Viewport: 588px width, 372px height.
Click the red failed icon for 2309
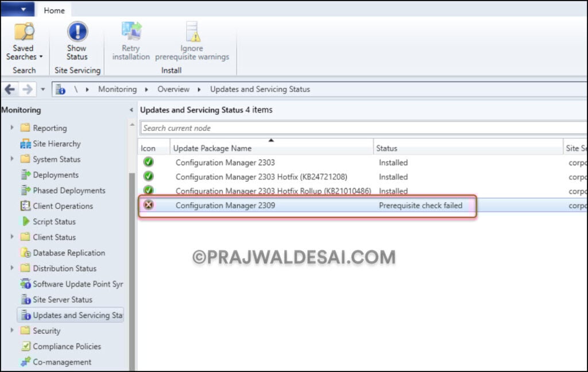149,205
